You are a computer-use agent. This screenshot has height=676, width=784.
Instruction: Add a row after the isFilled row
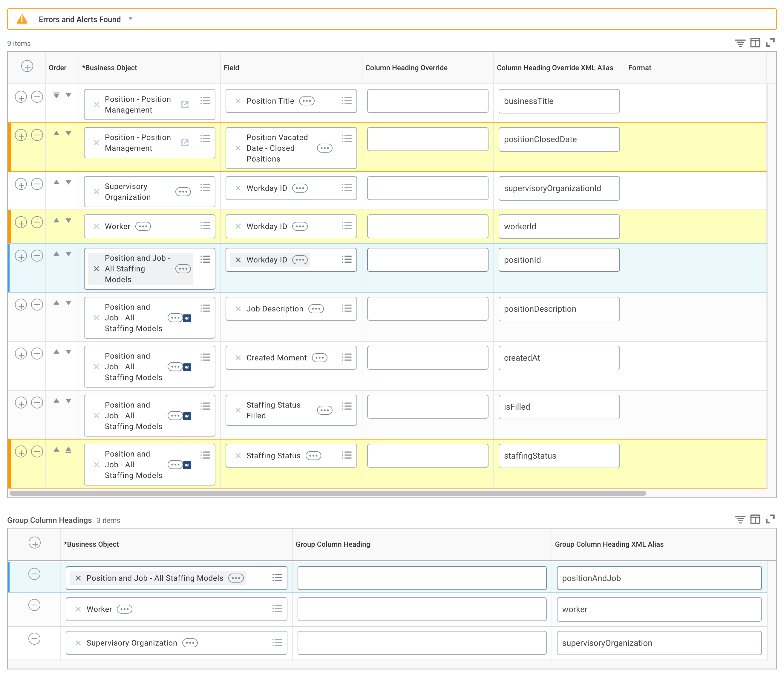click(x=21, y=403)
